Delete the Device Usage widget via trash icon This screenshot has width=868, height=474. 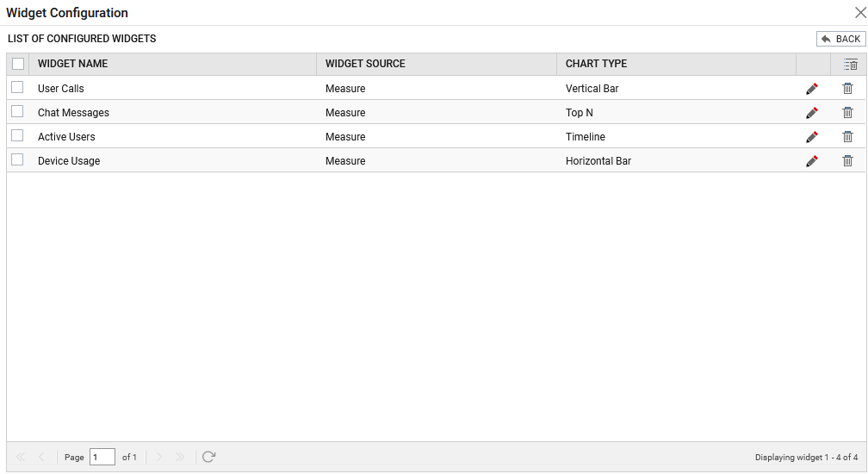coord(847,161)
